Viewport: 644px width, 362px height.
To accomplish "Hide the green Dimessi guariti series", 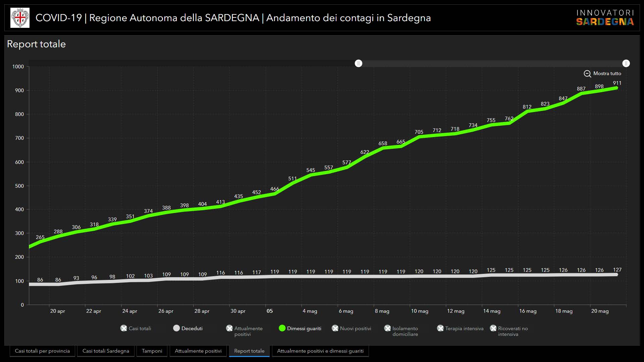I will pyautogui.click(x=282, y=328).
